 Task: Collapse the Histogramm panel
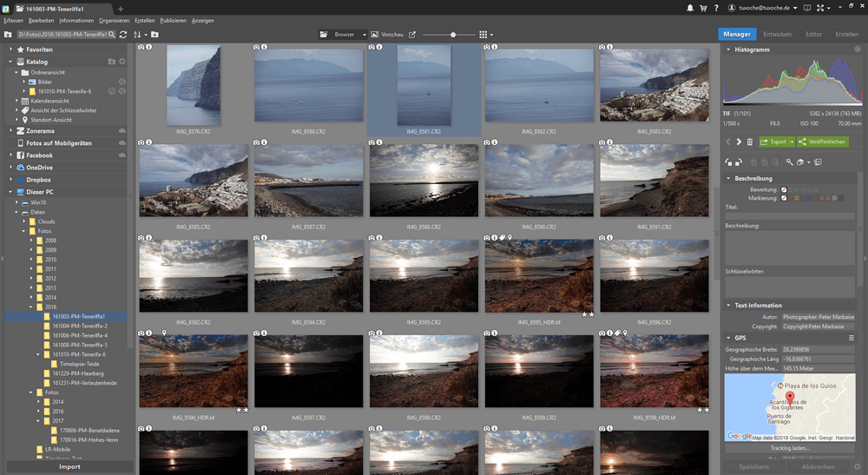point(728,49)
